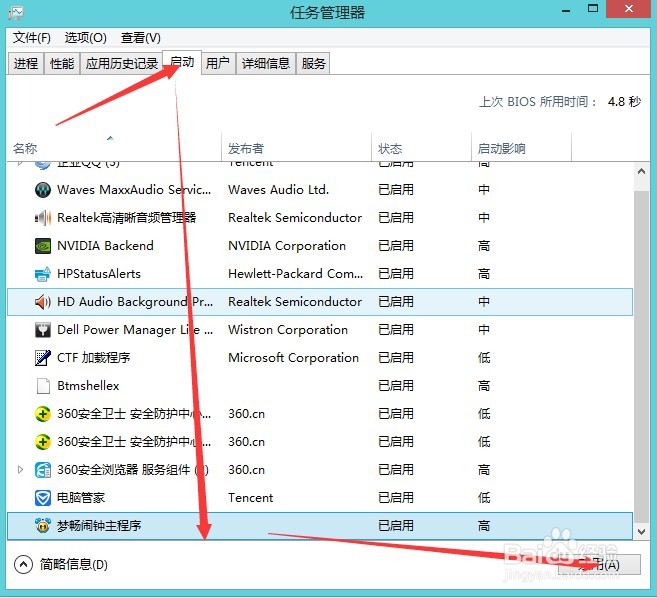Click the Hewlett-Packard Com... publisher cell
The width and height of the screenshot is (657, 598).
295,274
